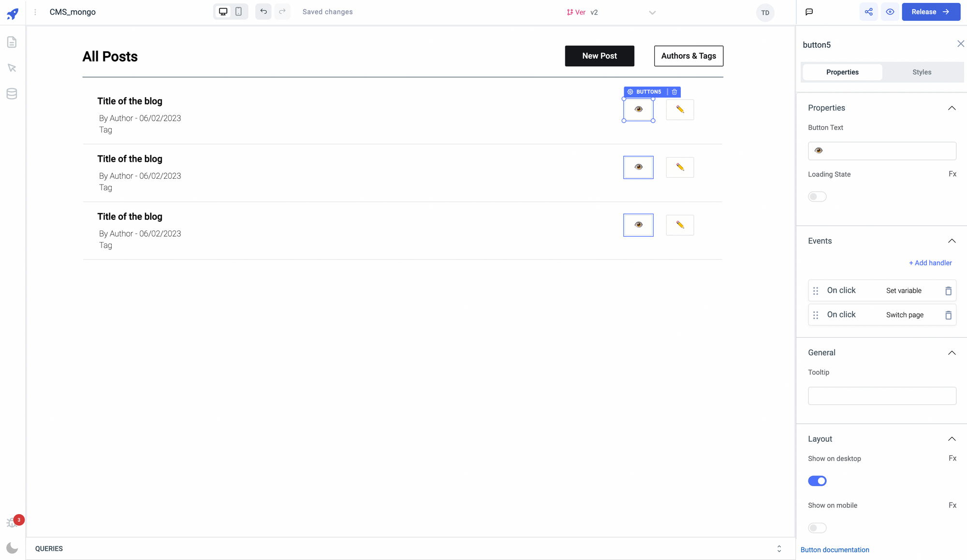Open comments speech bubble icon
The width and height of the screenshot is (967, 560).
809,12
